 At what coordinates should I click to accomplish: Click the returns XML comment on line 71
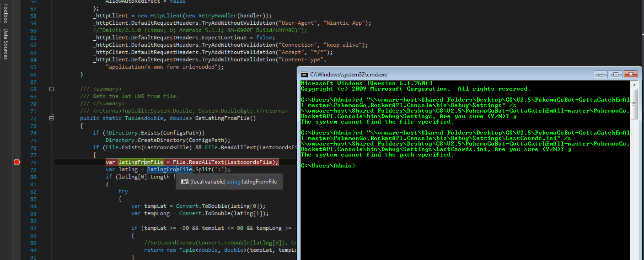184,111
